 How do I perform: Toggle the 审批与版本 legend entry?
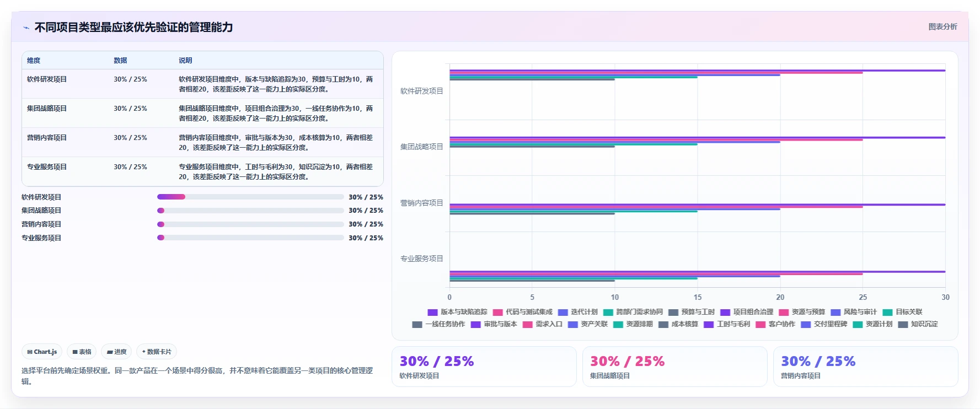494,324
